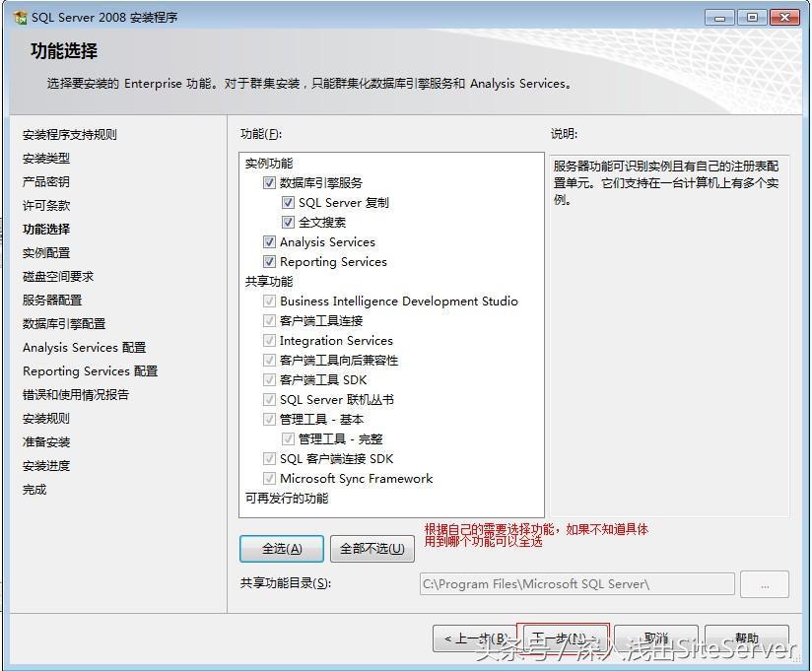Image resolution: width=812 pixels, height=671 pixels.
Task: Click 全选(A) button
Action: click(x=282, y=549)
